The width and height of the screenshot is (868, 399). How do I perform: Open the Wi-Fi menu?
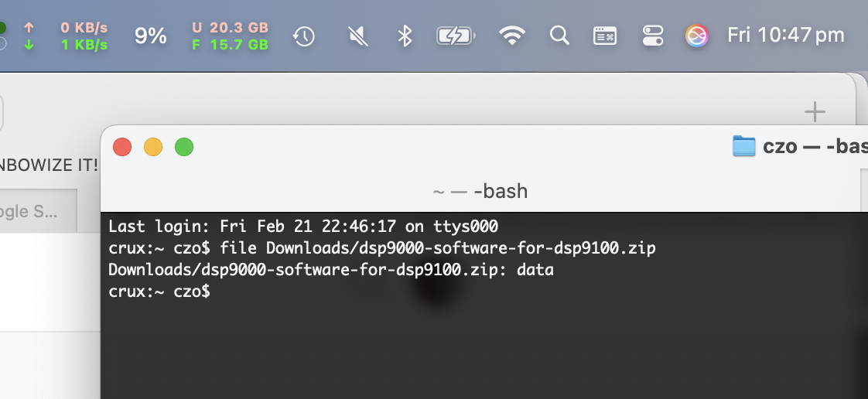pos(512,36)
